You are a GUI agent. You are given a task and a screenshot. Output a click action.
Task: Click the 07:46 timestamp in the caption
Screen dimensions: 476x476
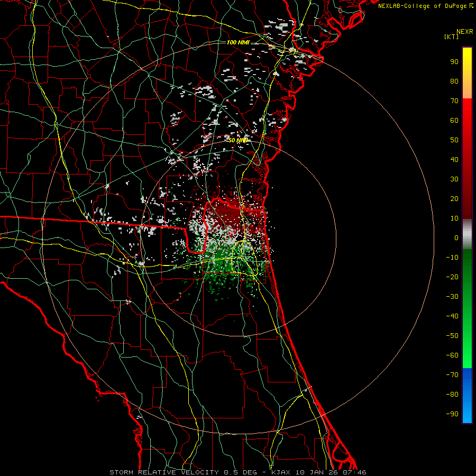[x=354, y=472]
